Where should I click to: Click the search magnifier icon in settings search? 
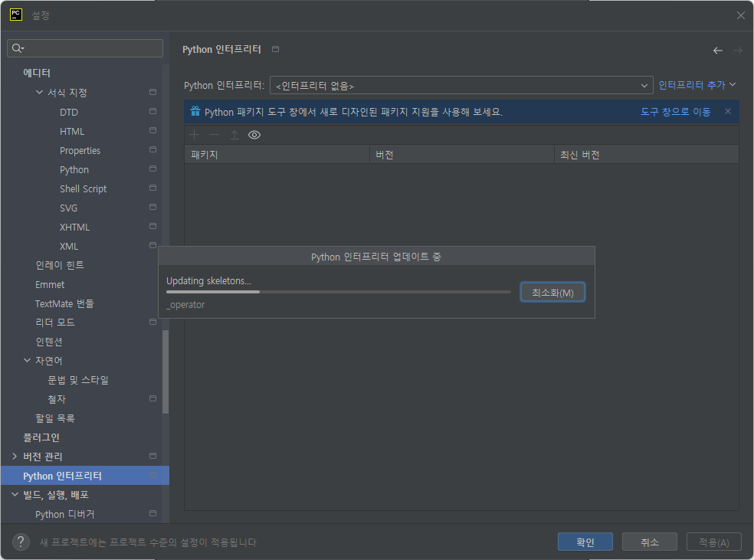tap(18, 48)
